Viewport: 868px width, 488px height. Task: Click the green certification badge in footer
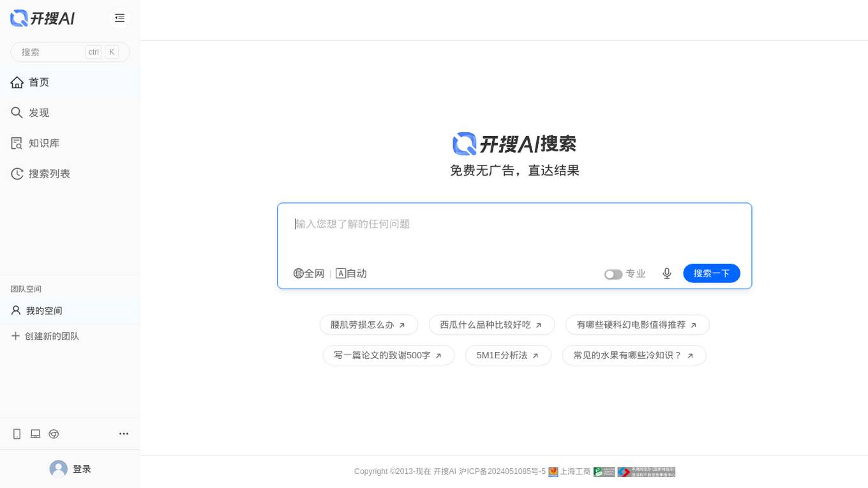click(604, 472)
